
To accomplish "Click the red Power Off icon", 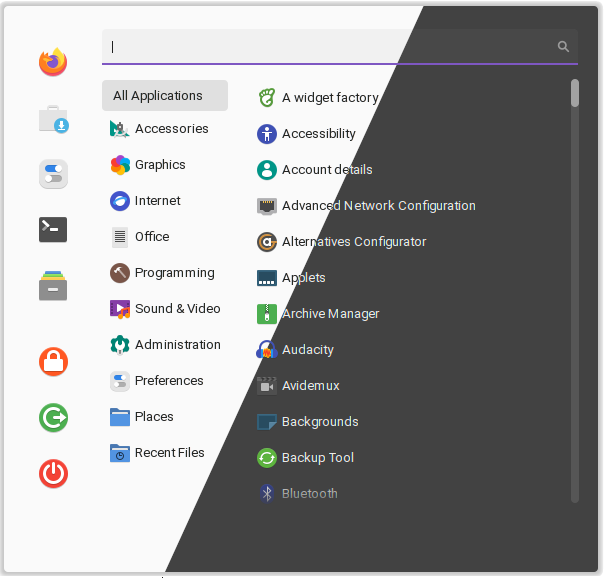I will 53,473.
